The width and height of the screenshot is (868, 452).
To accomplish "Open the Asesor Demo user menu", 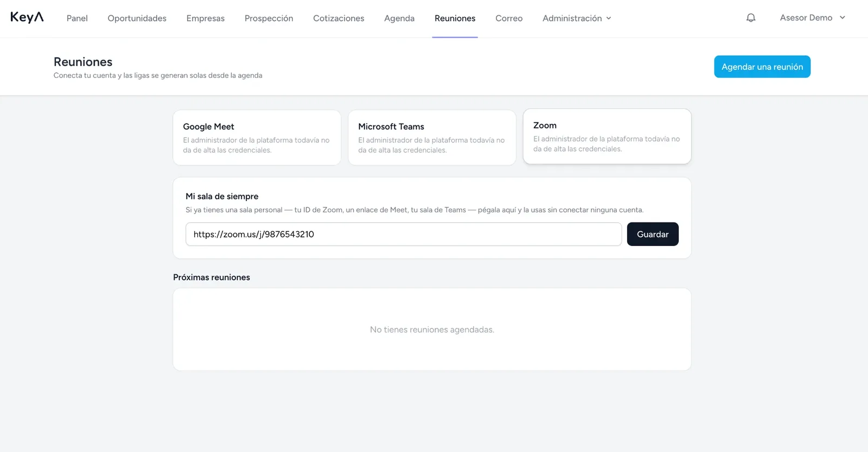I will coord(812,18).
